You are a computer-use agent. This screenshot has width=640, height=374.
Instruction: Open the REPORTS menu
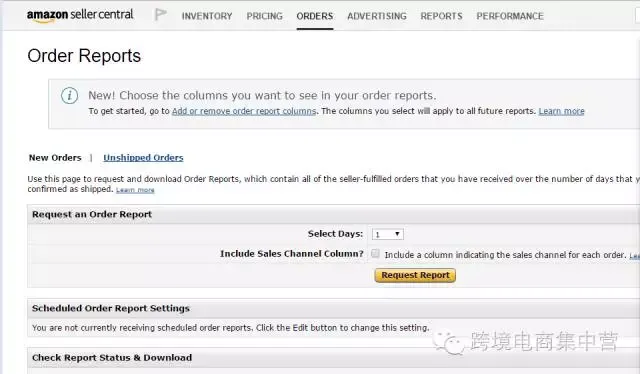pos(441,16)
